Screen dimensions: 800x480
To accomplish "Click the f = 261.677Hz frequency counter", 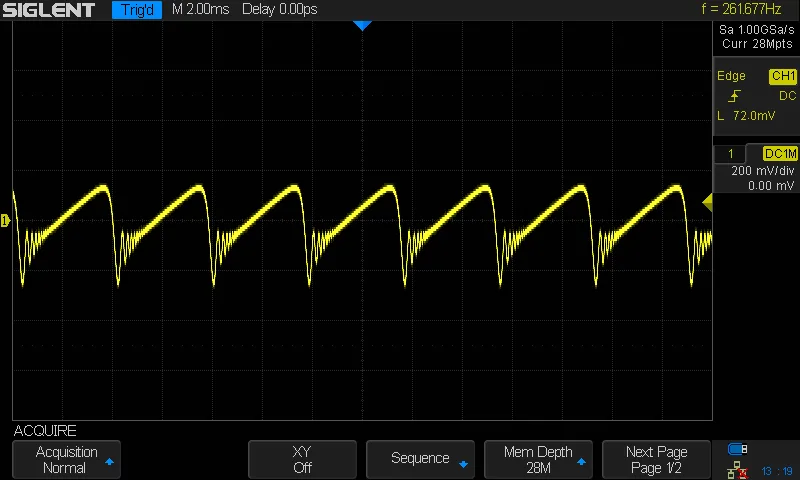I will pos(741,9).
